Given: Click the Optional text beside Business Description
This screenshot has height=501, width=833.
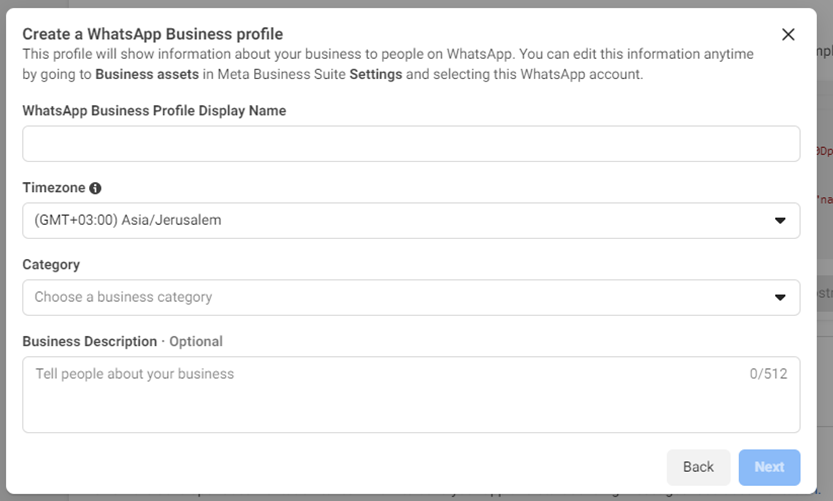Looking at the screenshot, I should point(196,341).
